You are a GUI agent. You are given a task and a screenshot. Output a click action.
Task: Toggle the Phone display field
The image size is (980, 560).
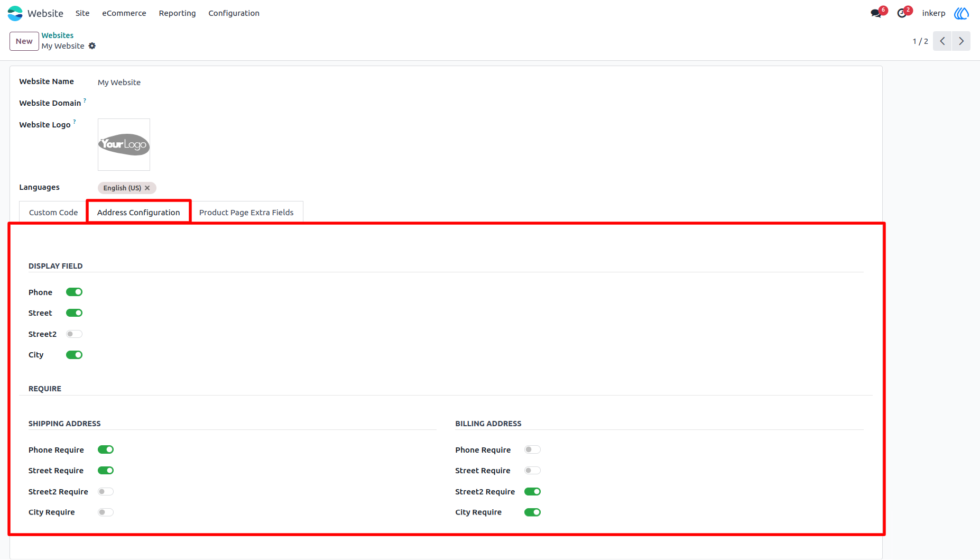tap(74, 292)
